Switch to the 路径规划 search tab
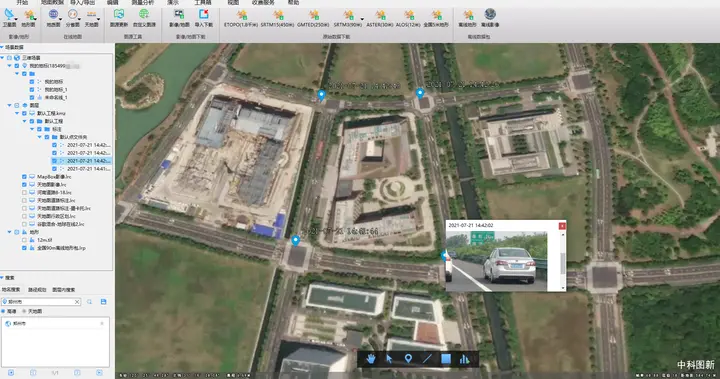 pyautogui.click(x=37, y=290)
